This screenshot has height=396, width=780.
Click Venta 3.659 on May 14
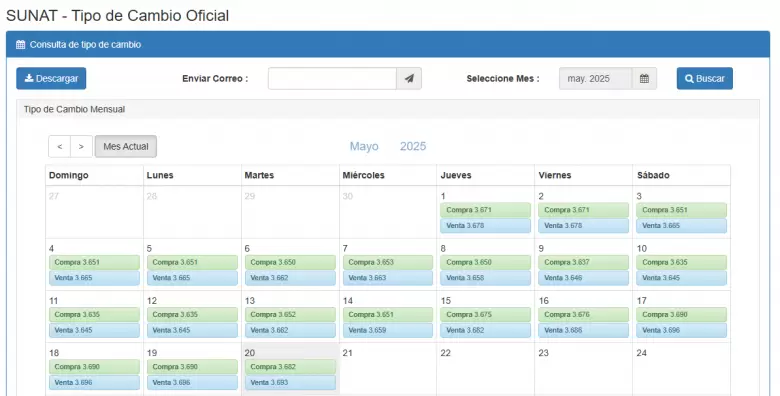tap(388, 330)
